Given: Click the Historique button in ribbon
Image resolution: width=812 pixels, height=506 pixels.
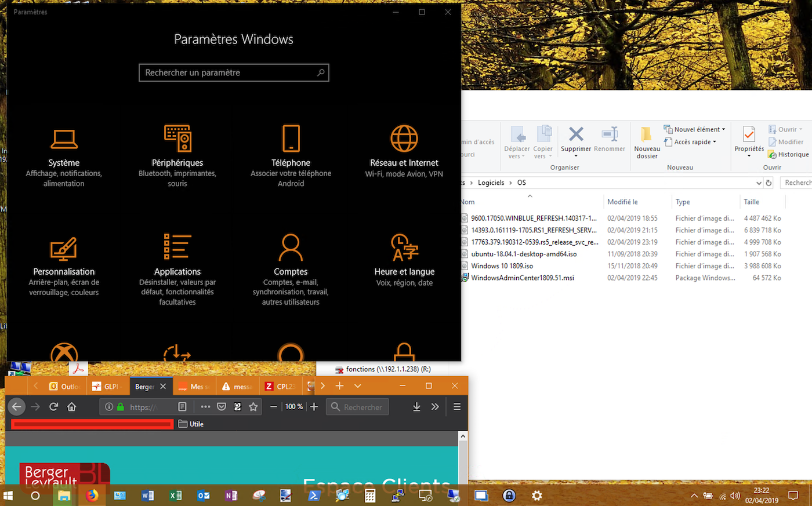Looking at the screenshot, I should click(x=788, y=154).
